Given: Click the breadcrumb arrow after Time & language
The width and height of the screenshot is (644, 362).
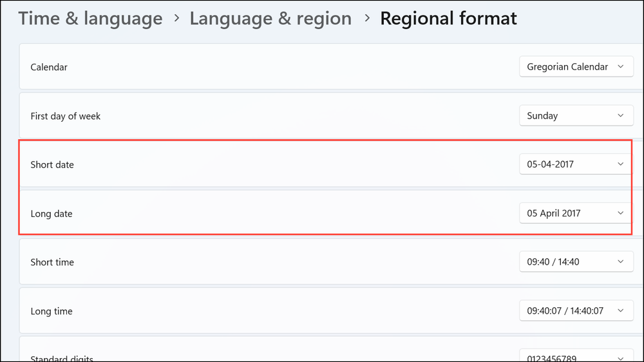Looking at the screenshot, I should click(x=176, y=18).
